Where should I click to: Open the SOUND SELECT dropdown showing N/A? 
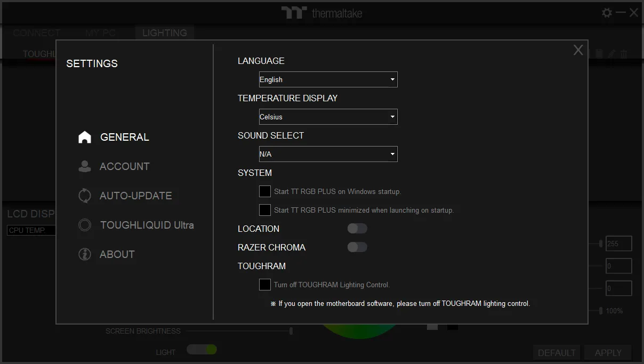(328, 154)
